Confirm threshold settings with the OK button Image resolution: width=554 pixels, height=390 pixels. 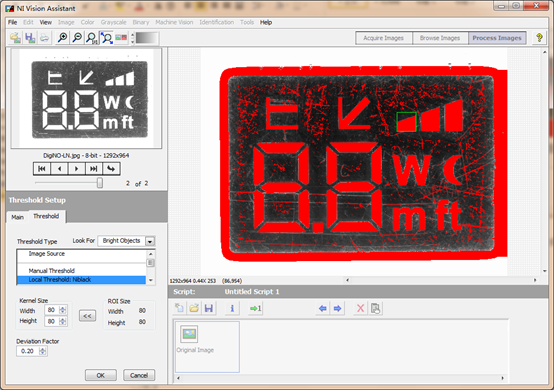pos(101,375)
